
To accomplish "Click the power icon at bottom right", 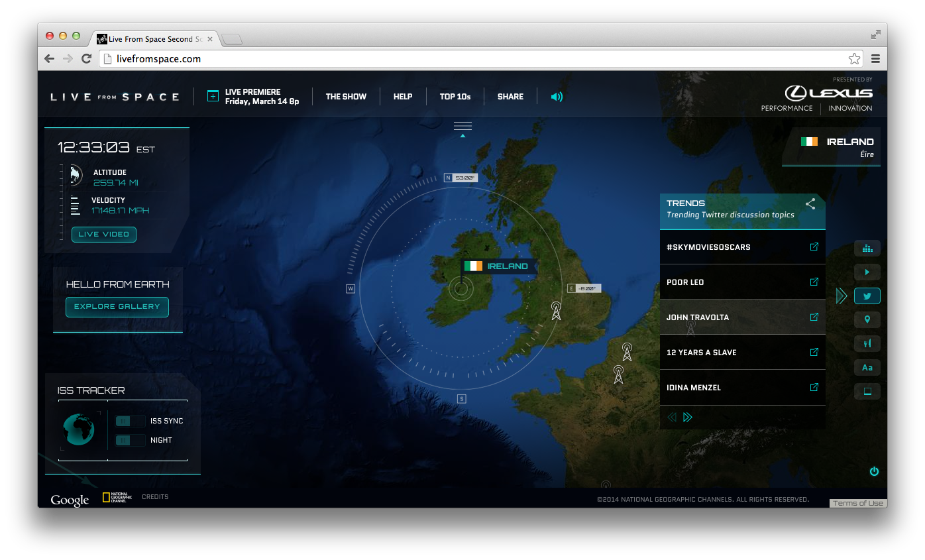I will pos(874,471).
